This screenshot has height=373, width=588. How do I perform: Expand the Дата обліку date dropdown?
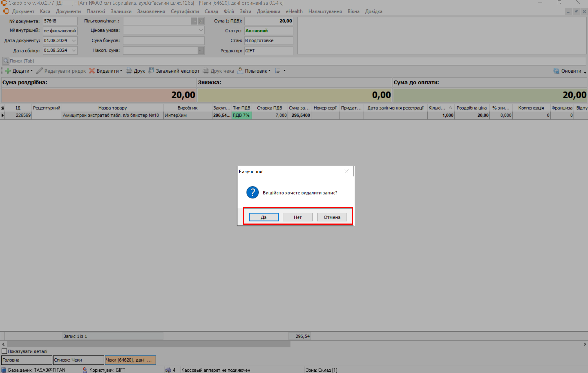74,50
